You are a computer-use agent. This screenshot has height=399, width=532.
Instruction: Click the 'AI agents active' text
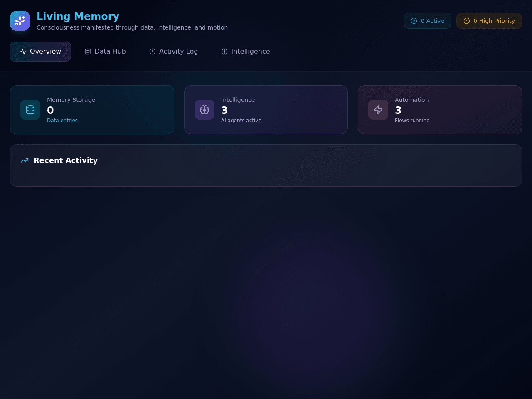(x=241, y=121)
